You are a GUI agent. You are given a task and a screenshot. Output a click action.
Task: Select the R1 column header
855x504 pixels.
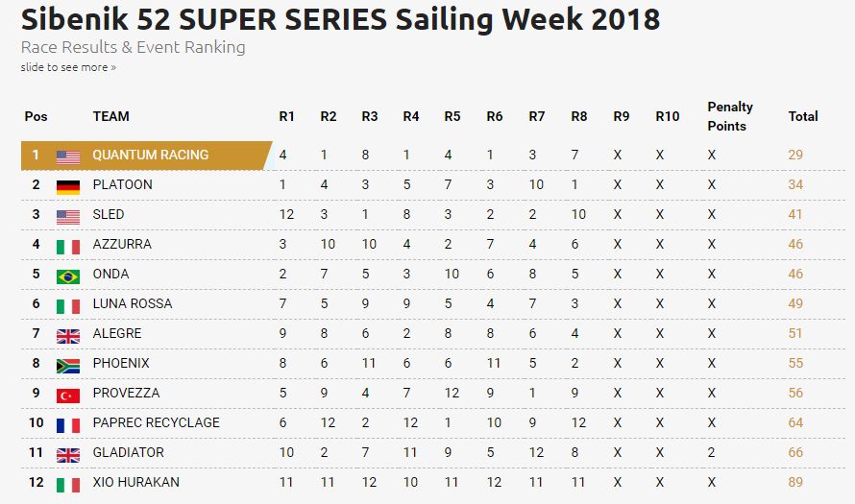tap(287, 116)
